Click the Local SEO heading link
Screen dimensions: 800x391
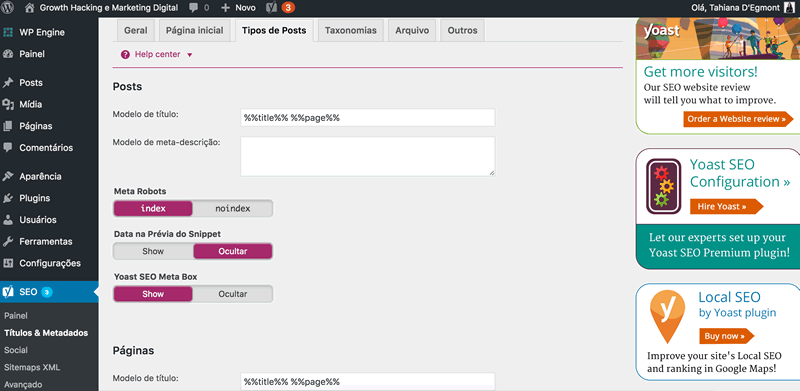[729, 297]
